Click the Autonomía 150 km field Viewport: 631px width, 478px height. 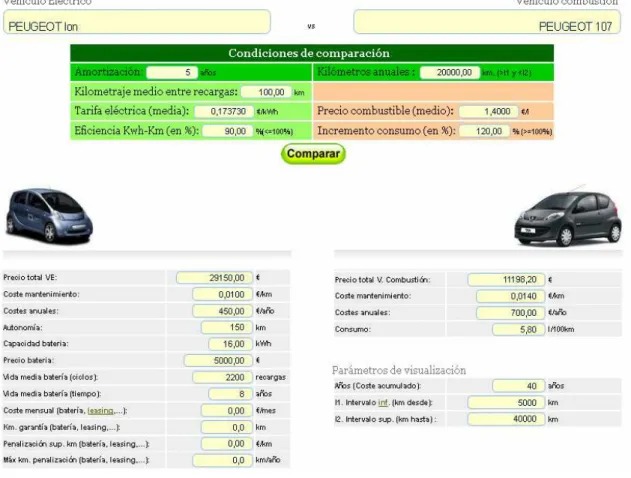click(x=227, y=328)
